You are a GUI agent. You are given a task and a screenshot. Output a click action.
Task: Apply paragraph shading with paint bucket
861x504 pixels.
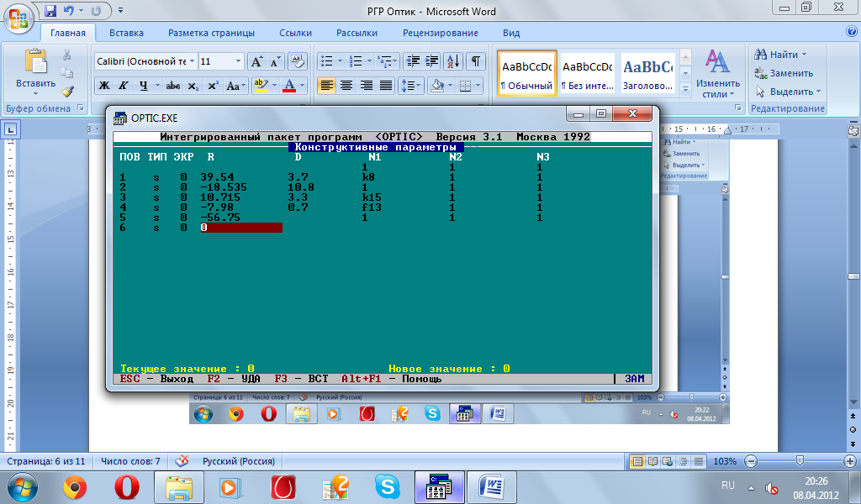[x=437, y=86]
